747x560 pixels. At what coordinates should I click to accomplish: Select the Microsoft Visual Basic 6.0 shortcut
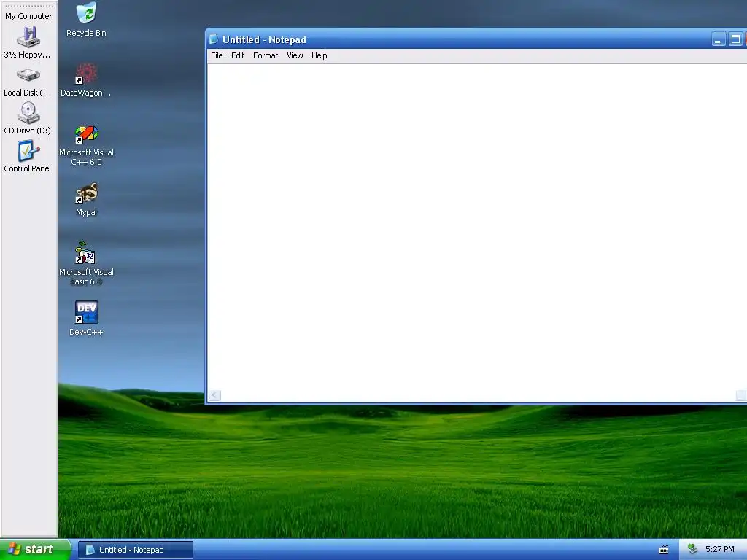pyautogui.click(x=86, y=263)
